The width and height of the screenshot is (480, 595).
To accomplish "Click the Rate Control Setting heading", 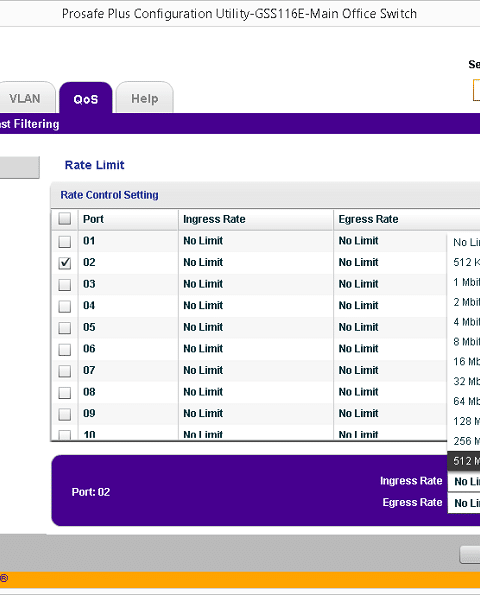I will click(x=109, y=195).
